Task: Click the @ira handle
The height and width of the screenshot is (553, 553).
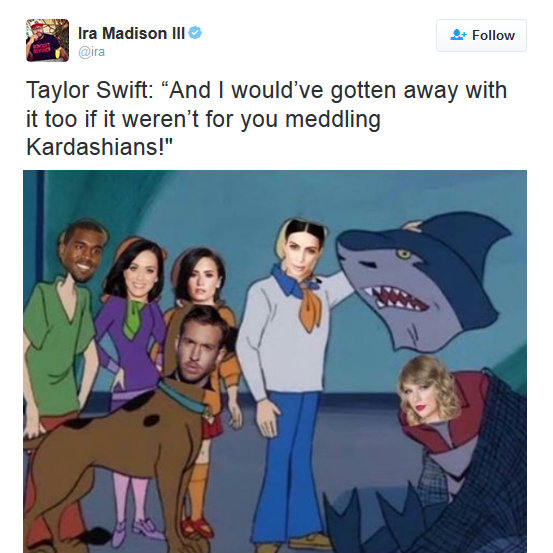Action: (91, 52)
